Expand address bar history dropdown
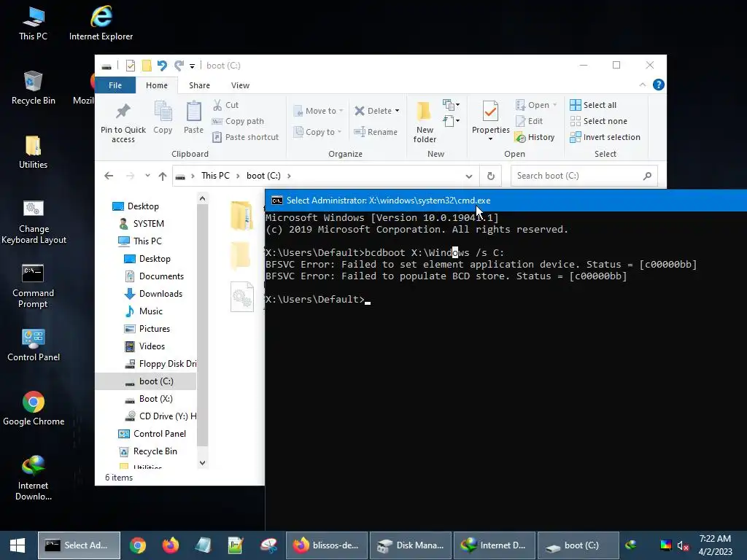Image resolution: width=747 pixels, height=560 pixels. pos(469,176)
